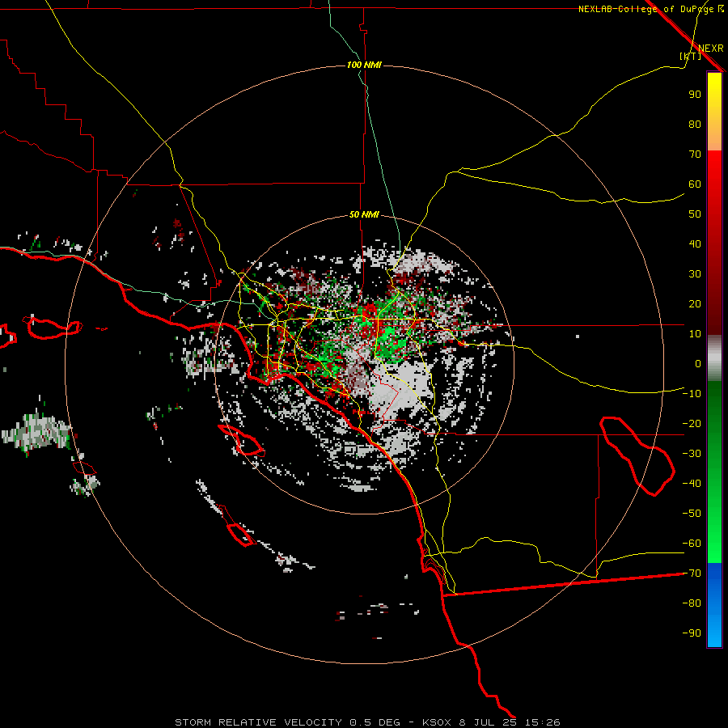This screenshot has height=728, width=728.
Task: Click the 100 NMI range ring label
Action: pos(364,65)
